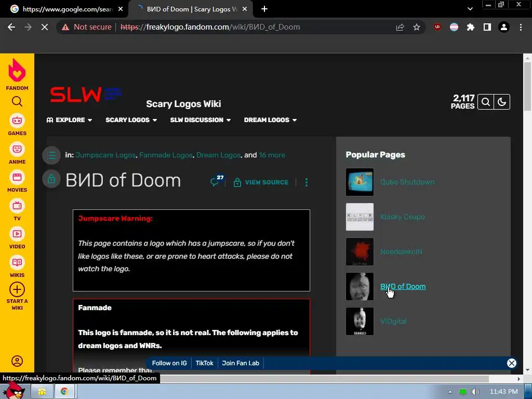Close the ВИD of Doom browser tab

(x=245, y=9)
